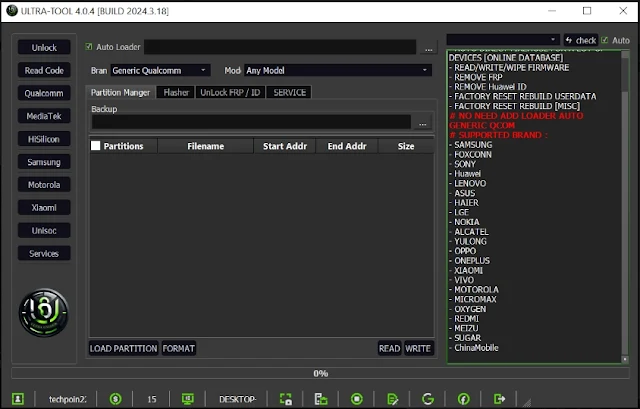Click the REMOVE Huawei ID log line
The height and width of the screenshot is (409, 640).
[490, 87]
